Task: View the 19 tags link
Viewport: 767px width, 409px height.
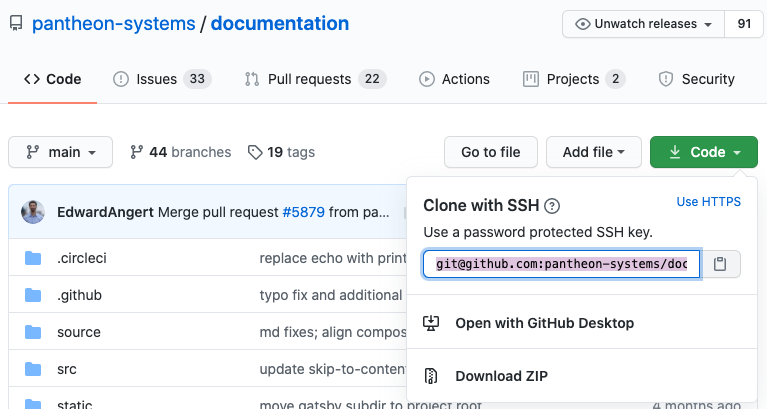Action: tap(281, 152)
